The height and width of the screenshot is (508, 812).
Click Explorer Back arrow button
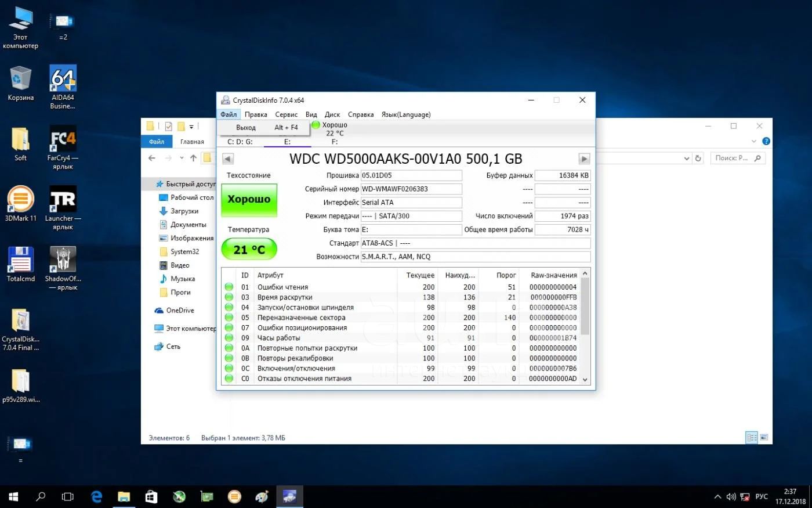pyautogui.click(x=152, y=158)
